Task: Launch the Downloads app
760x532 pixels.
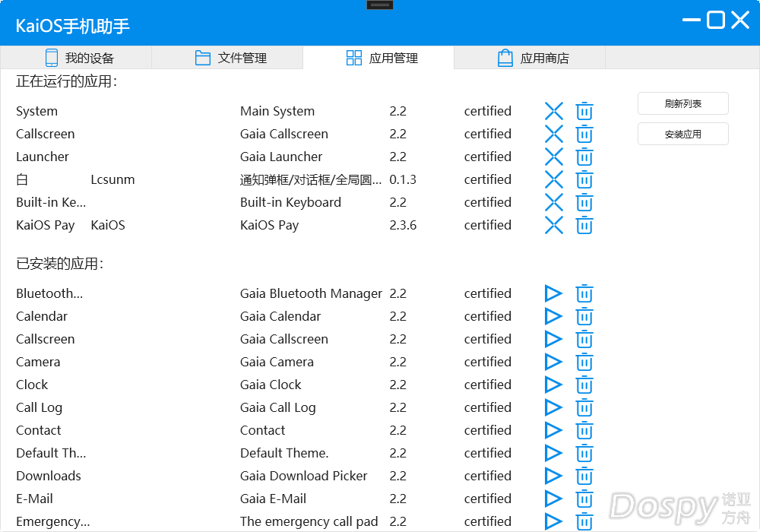Action: 553,476
